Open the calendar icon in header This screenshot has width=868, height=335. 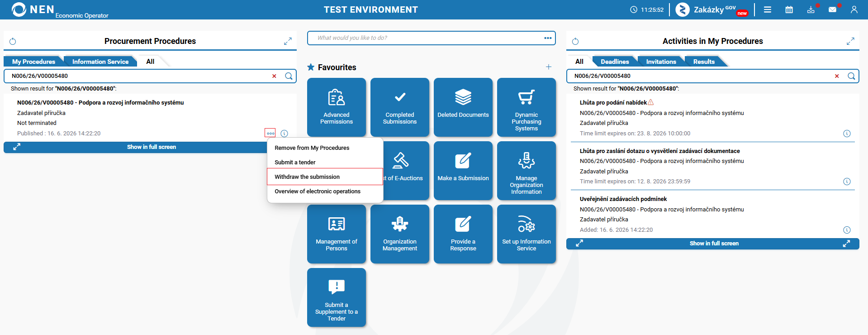click(789, 10)
